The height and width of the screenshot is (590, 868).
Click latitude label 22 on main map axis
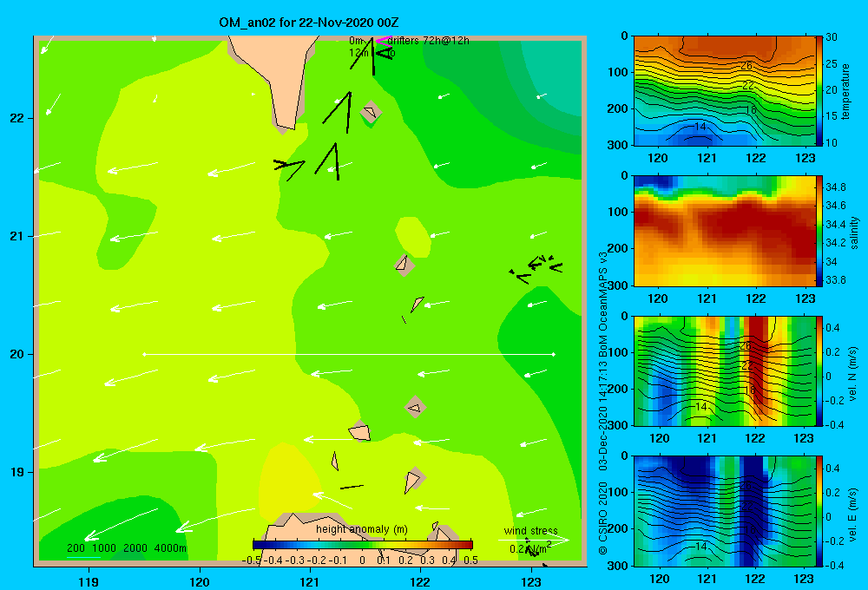(x=16, y=118)
